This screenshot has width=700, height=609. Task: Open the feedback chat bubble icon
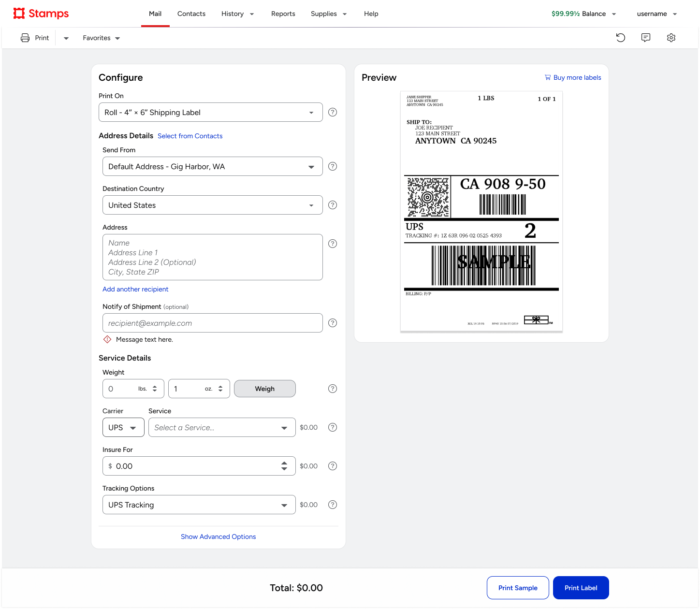click(646, 38)
